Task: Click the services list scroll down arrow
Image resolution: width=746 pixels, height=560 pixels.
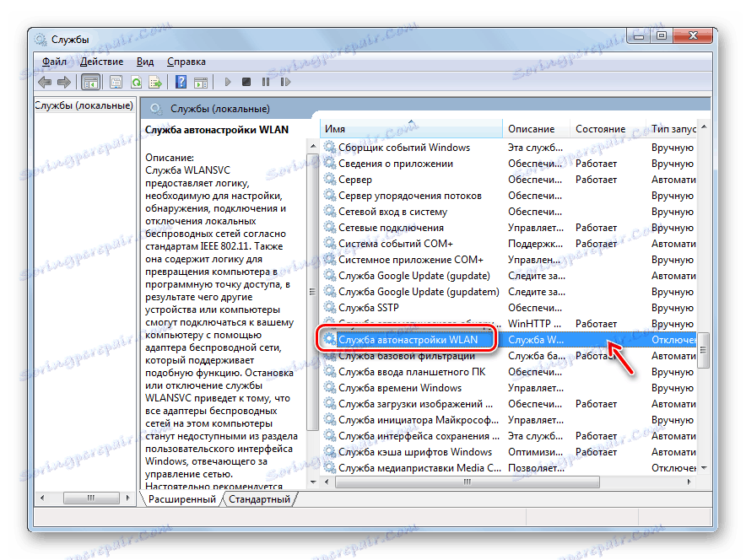Action: coord(704,468)
